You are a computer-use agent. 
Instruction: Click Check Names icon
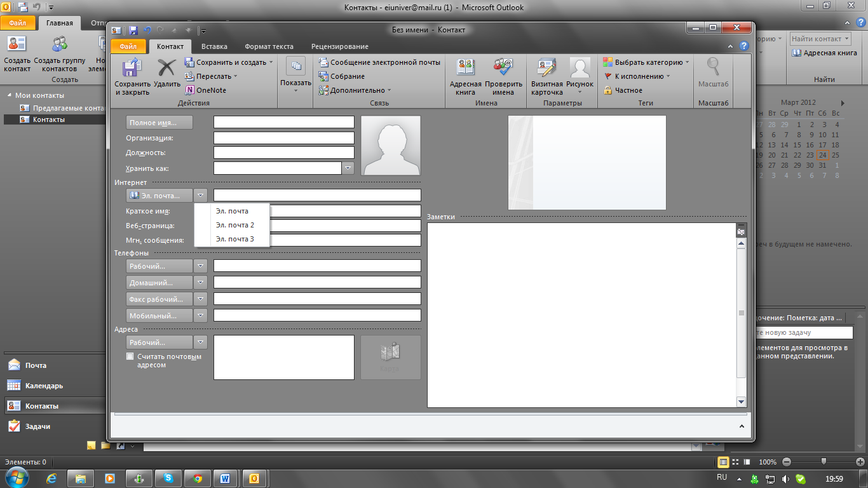point(503,68)
